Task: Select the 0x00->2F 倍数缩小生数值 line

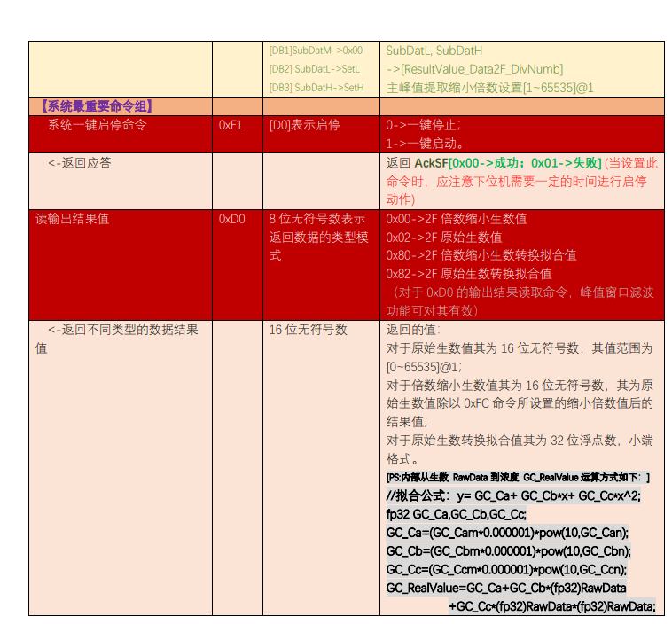Action: click(x=456, y=219)
